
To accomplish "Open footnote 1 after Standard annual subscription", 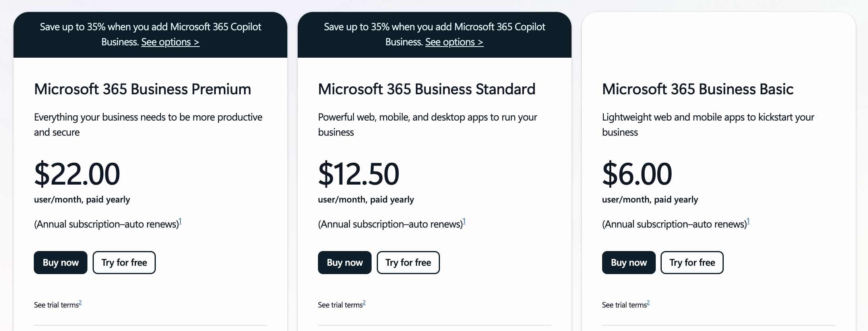I will click(x=464, y=221).
